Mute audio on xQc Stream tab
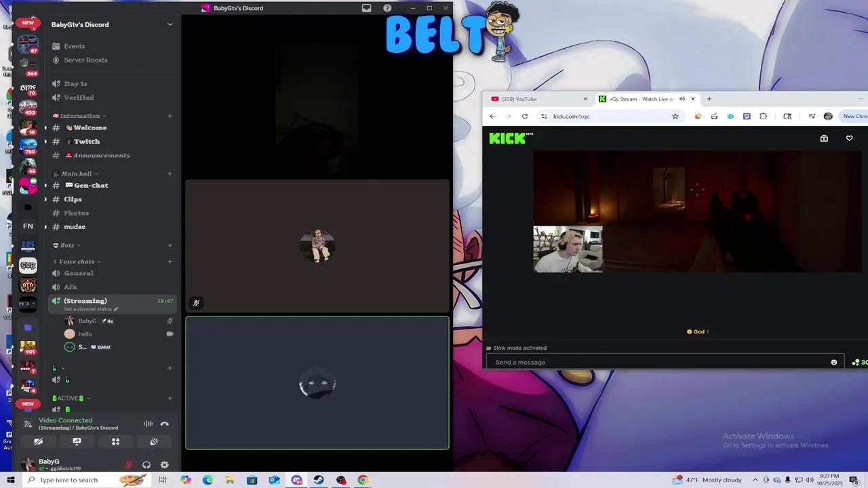 coord(682,99)
